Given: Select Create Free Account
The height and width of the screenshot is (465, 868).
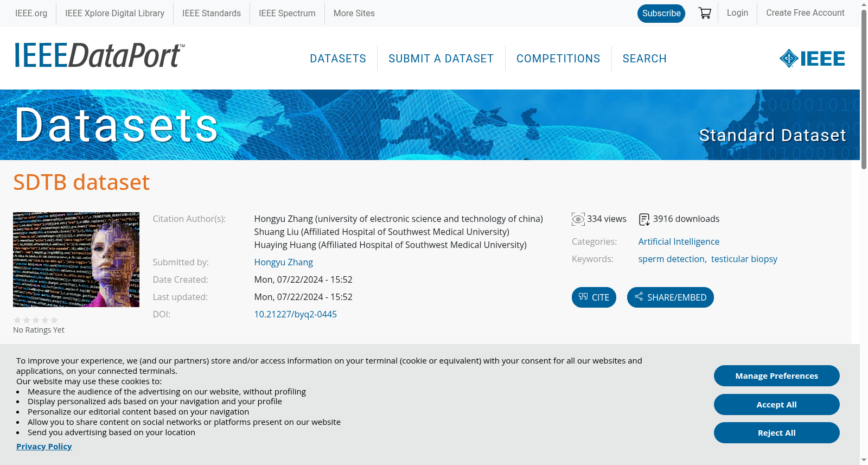Looking at the screenshot, I should tap(805, 12).
